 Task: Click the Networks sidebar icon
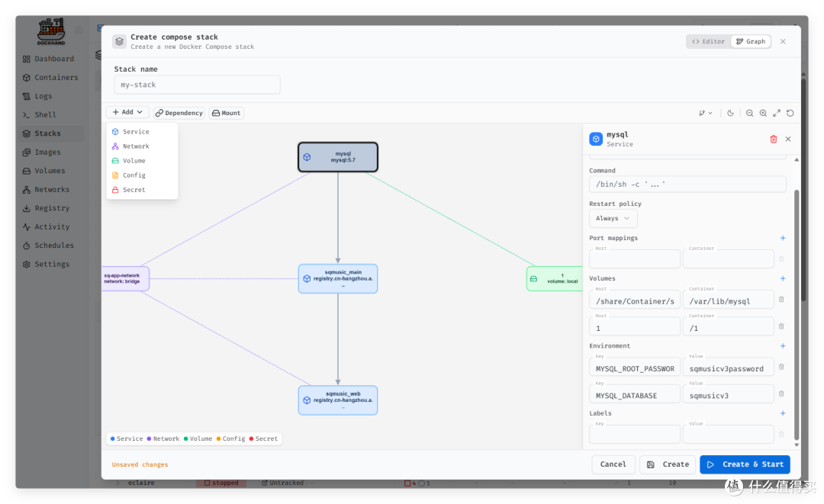[x=26, y=190]
